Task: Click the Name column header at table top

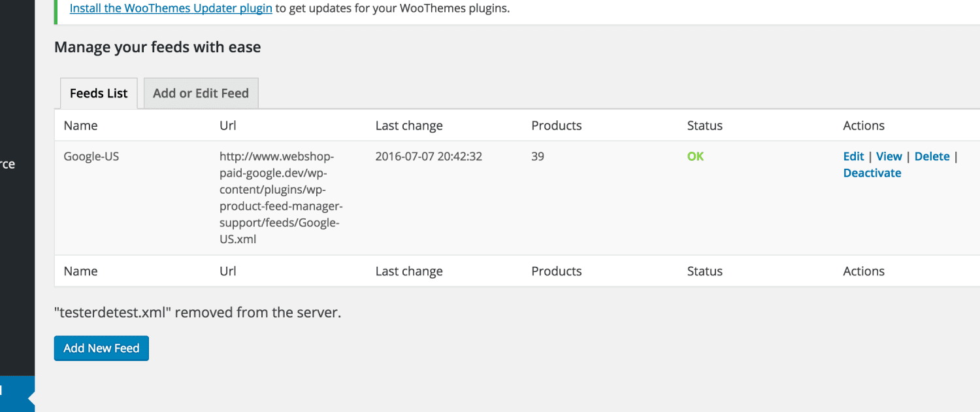Action: pyautogui.click(x=80, y=126)
